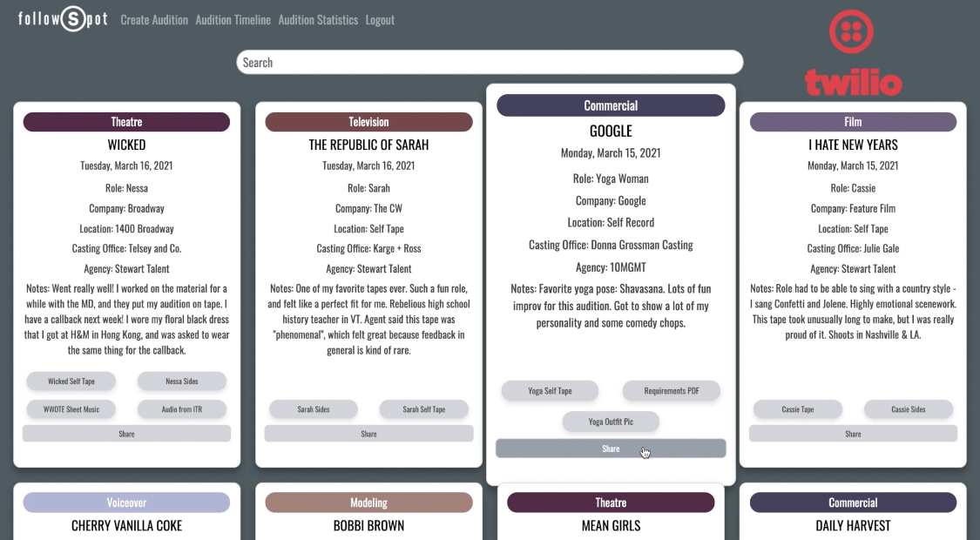Image resolution: width=980 pixels, height=540 pixels.
Task: Click 'Company: The CW' text
Action: coord(368,209)
